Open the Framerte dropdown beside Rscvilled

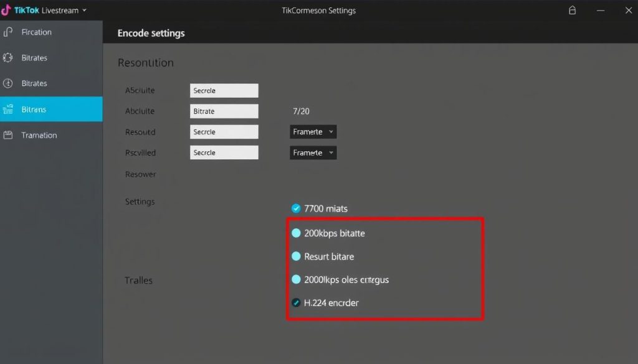click(x=313, y=152)
